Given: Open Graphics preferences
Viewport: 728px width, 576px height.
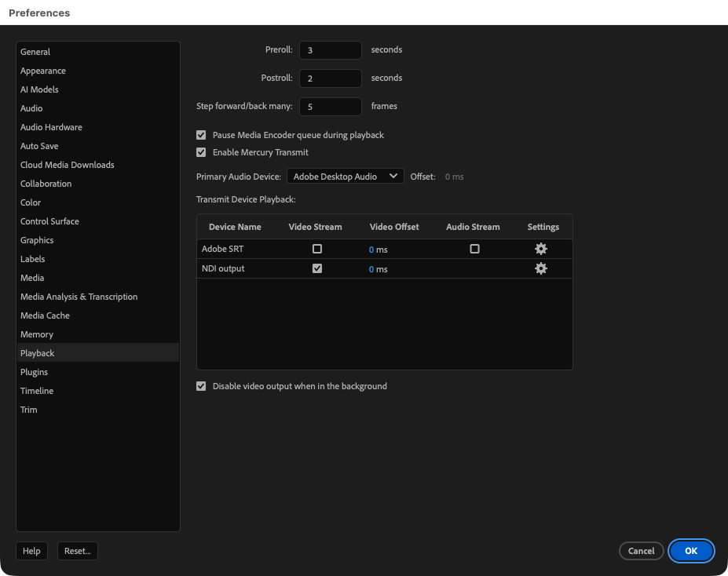Looking at the screenshot, I should (98, 240).
